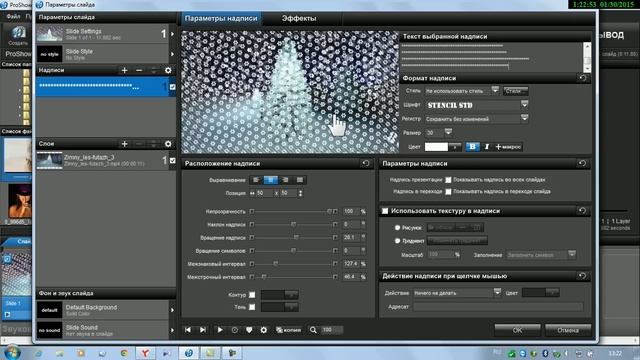Click the Непрозрачность opacity slider
The width and height of the screenshot is (640, 360).
[293, 211]
